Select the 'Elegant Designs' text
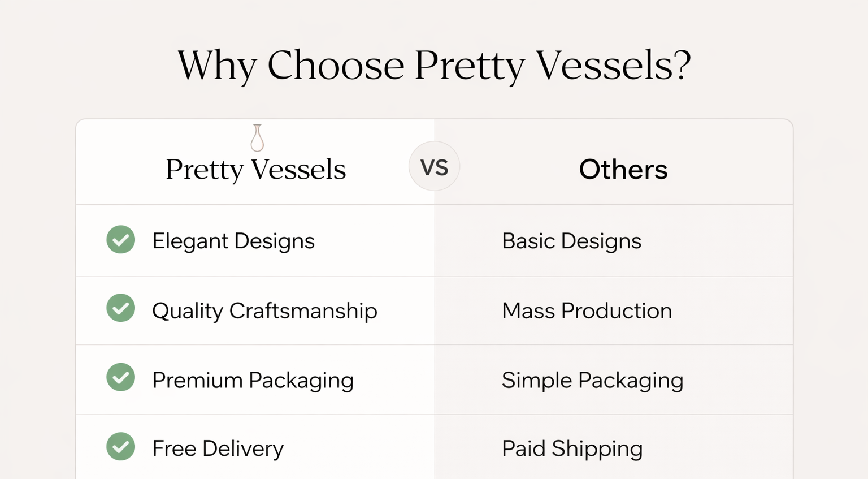Image resolution: width=868 pixels, height=479 pixels. [x=233, y=241]
